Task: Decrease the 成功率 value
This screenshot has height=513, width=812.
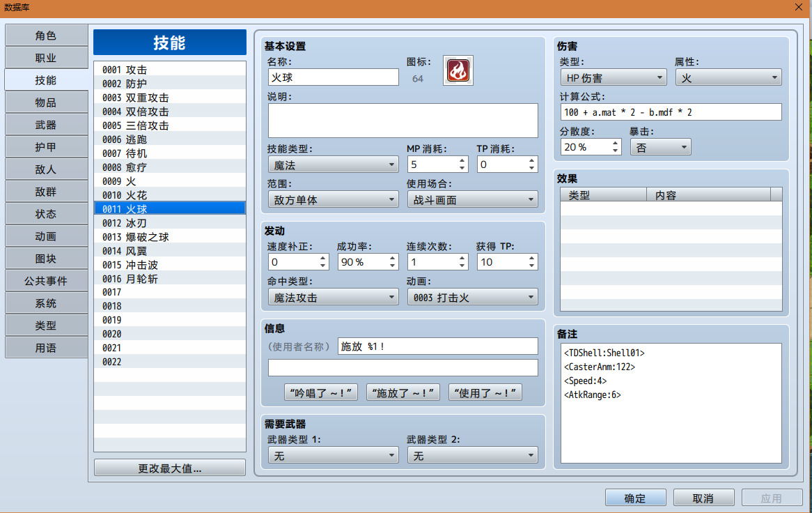Action: (x=393, y=266)
